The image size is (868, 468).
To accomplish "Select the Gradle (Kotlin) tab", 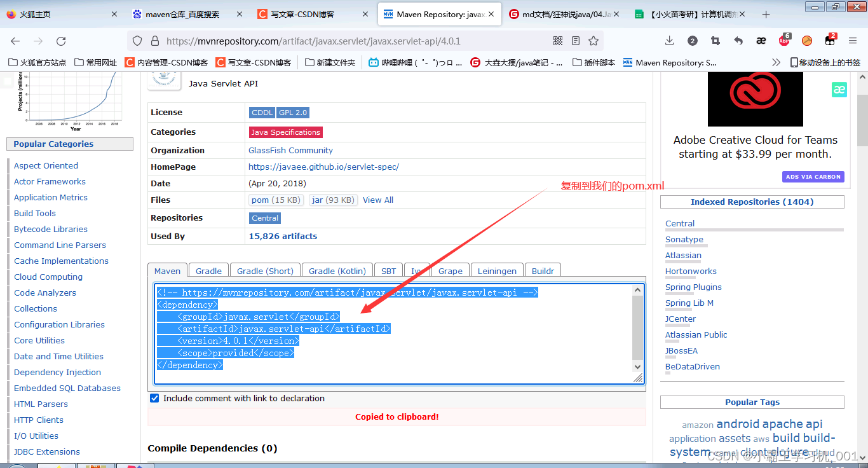I will (x=337, y=271).
